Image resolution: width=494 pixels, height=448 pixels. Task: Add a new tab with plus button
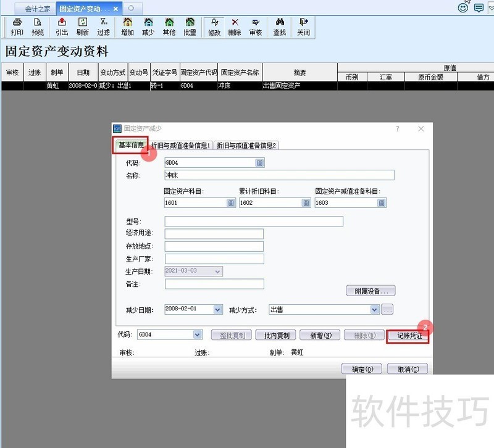131,9
